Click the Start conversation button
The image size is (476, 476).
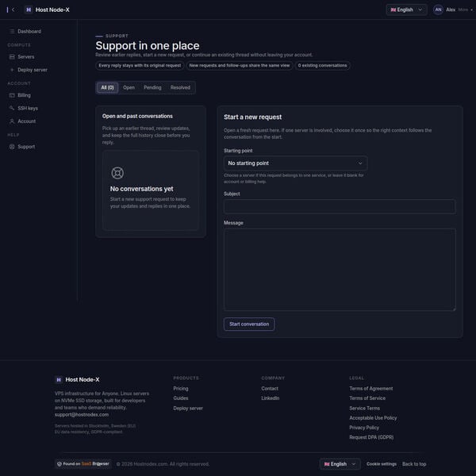[249, 324]
